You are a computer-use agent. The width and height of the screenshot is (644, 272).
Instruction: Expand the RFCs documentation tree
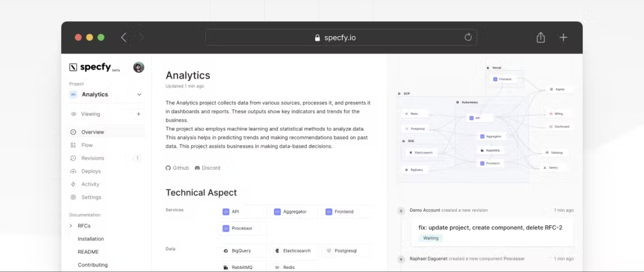pyautogui.click(x=71, y=226)
